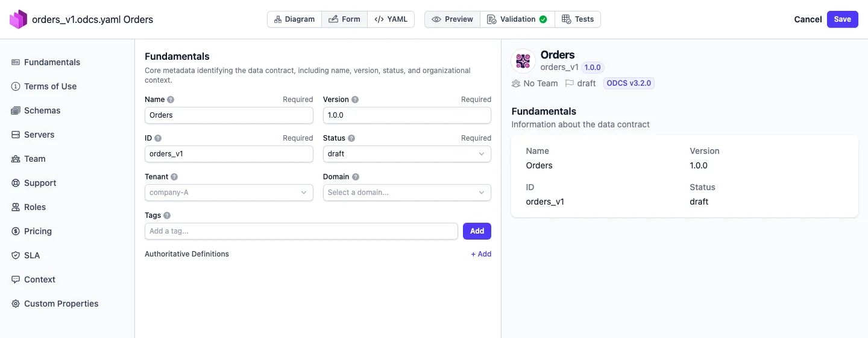Toggle the Preview panel button

(x=453, y=19)
